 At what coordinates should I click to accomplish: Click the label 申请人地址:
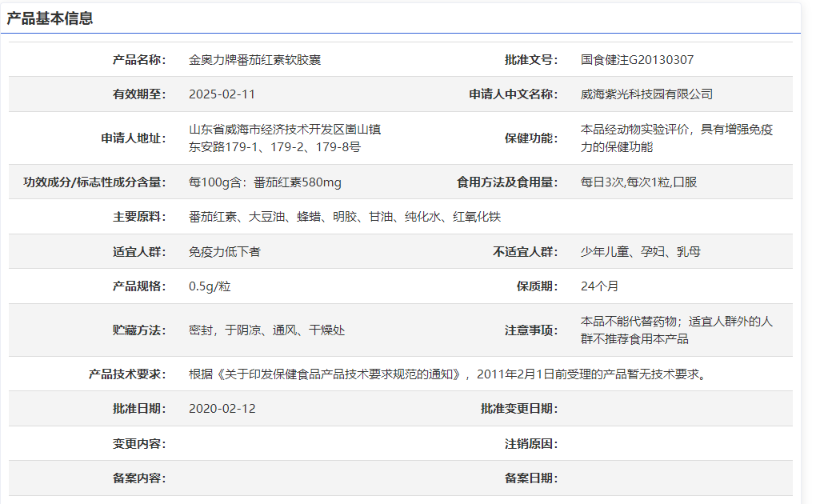click(134, 138)
